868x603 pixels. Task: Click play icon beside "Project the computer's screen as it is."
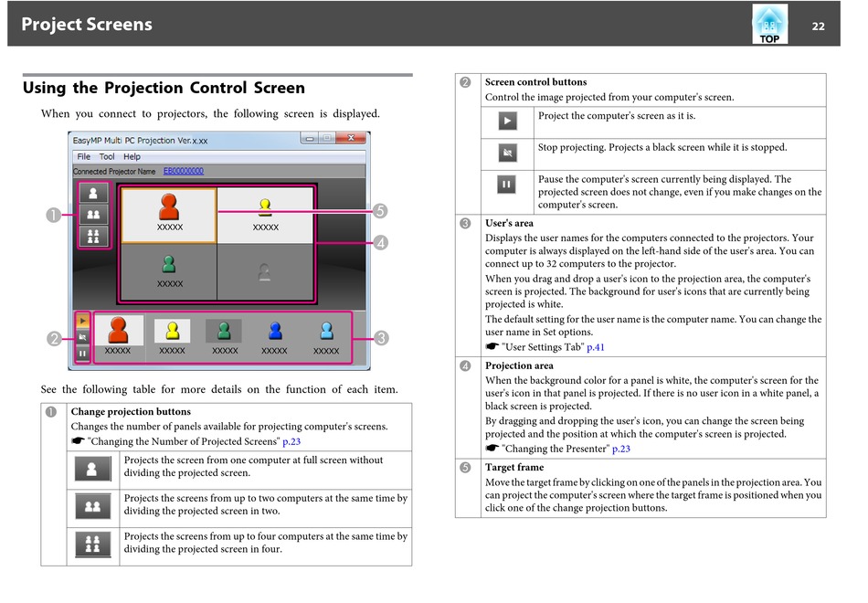tap(508, 121)
